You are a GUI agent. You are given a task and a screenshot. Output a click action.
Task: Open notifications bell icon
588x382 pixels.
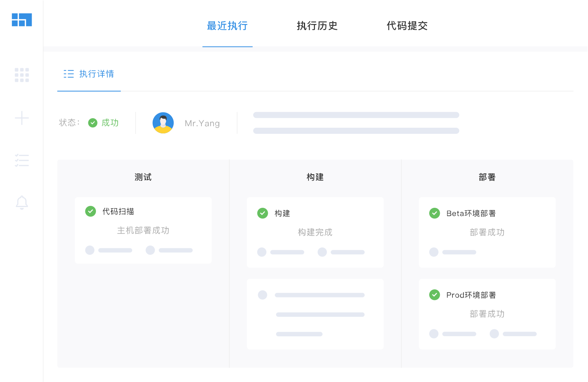click(x=22, y=202)
